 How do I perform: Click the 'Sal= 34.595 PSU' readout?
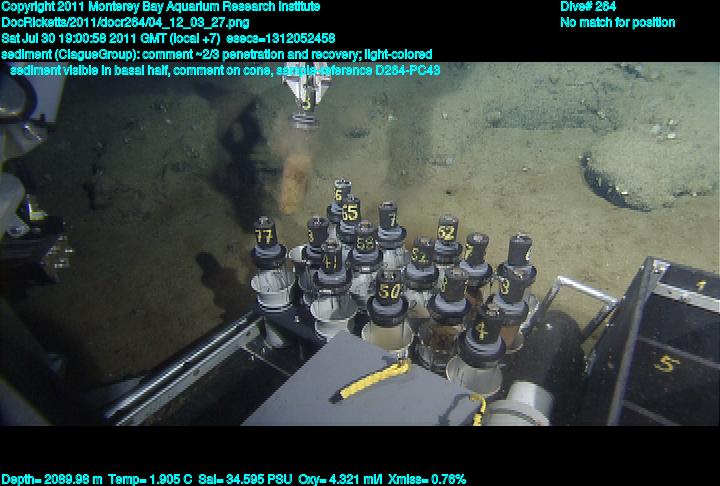[245, 479]
